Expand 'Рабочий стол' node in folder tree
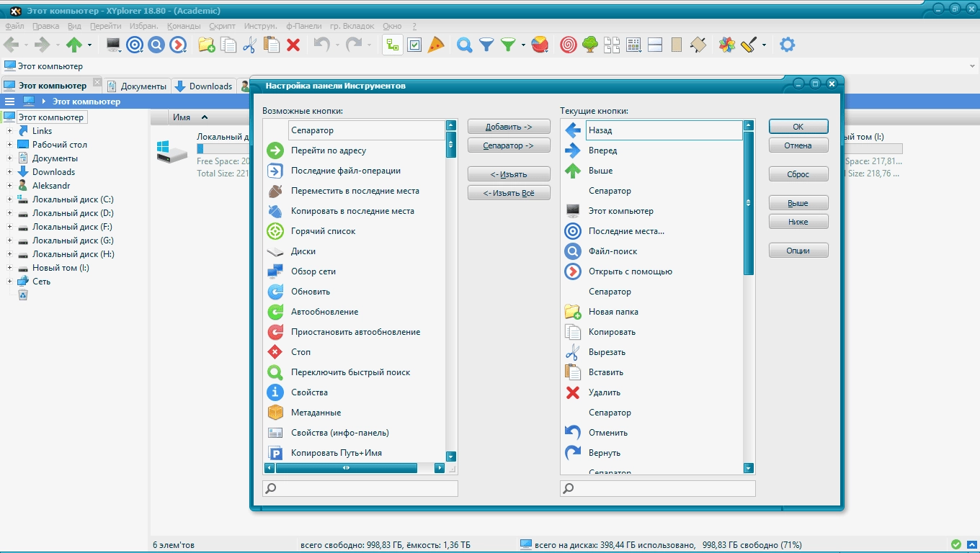The image size is (980, 553). pyautogui.click(x=10, y=145)
